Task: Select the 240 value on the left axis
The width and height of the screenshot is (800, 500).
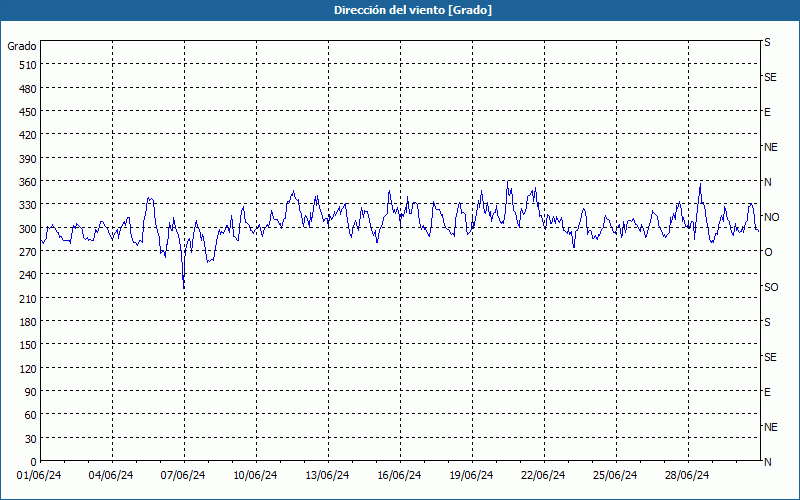Action: coord(28,275)
